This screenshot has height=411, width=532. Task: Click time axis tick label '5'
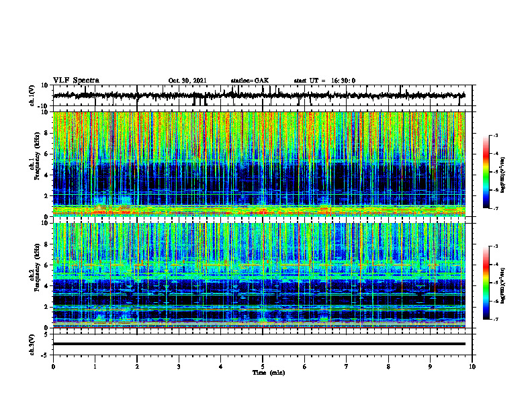[x=263, y=367]
